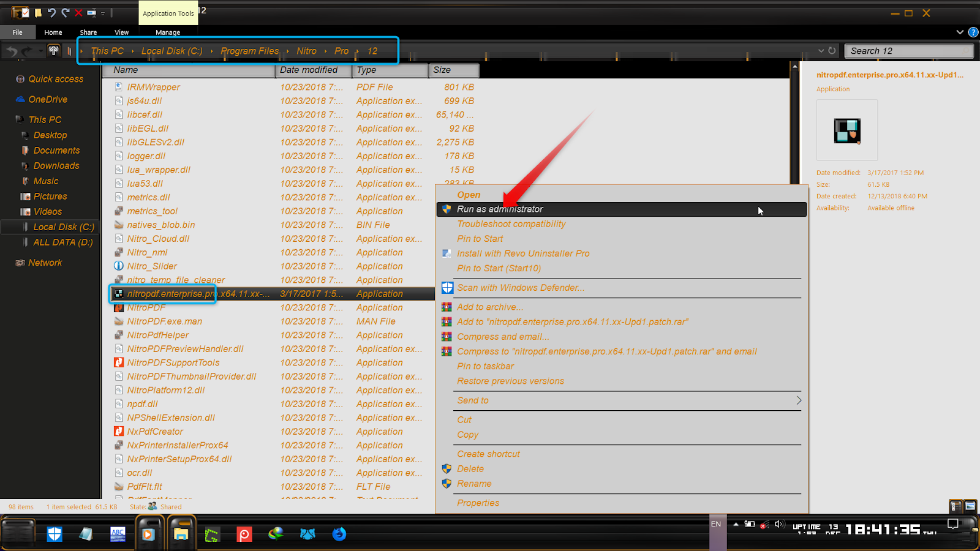
Task: Open the quick access toolbar customize dropdown
Action: [x=103, y=13]
